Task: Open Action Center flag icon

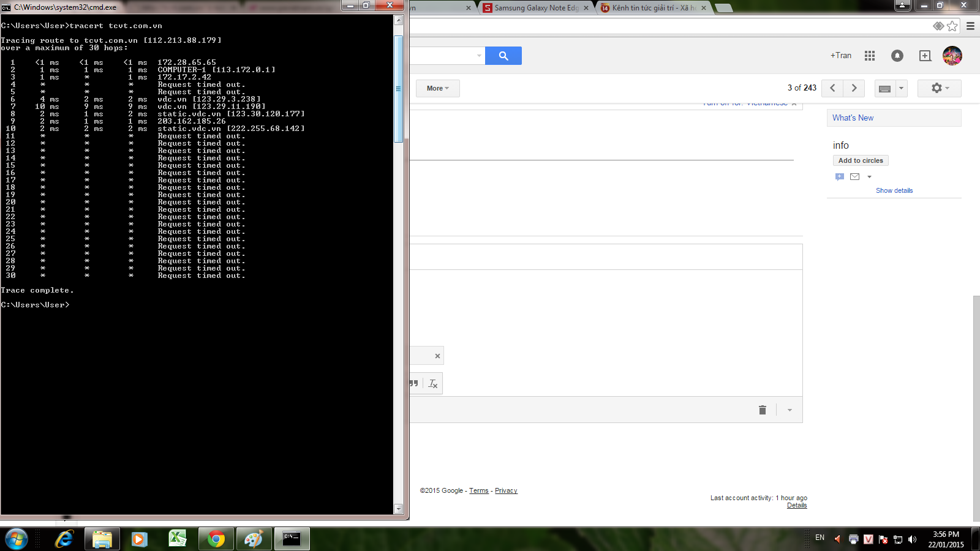Action: [x=883, y=539]
